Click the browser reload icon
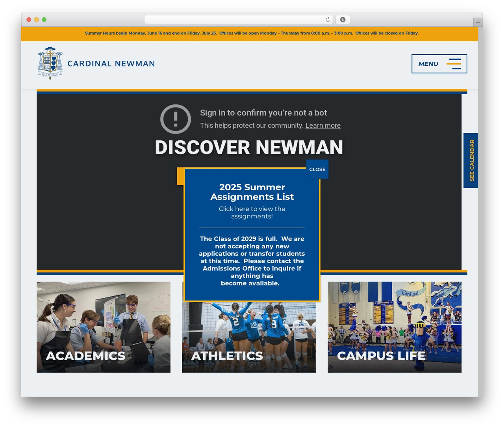504x427 pixels. pyautogui.click(x=328, y=20)
